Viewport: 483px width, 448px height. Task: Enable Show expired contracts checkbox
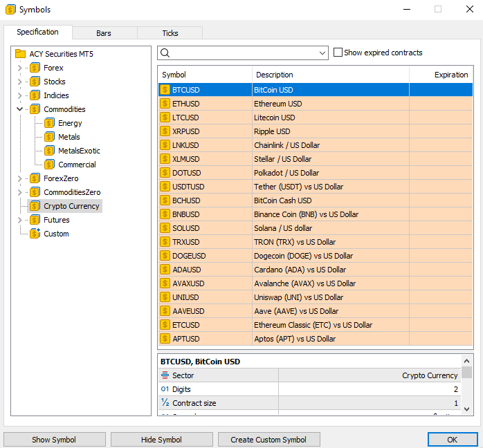coord(338,53)
